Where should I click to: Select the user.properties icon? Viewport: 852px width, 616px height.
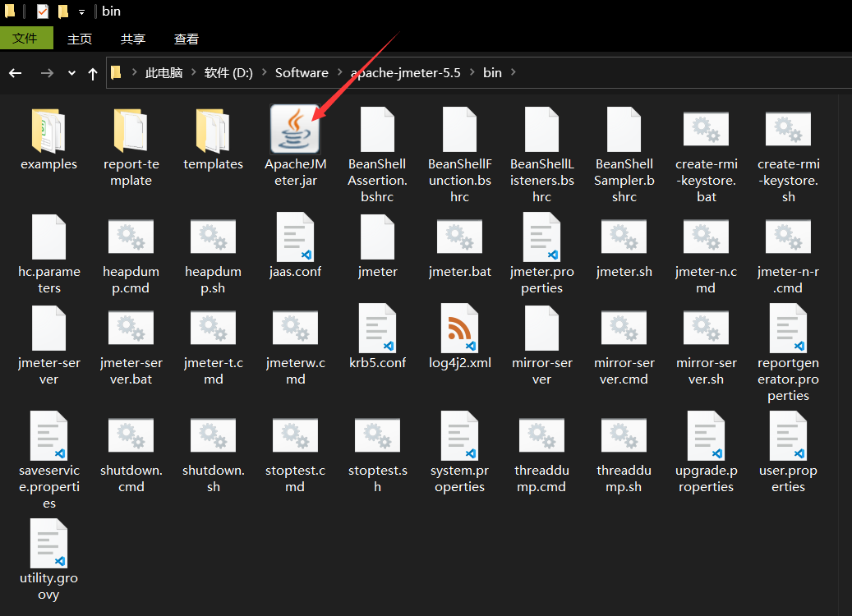pyautogui.click(x=788, y=435)
